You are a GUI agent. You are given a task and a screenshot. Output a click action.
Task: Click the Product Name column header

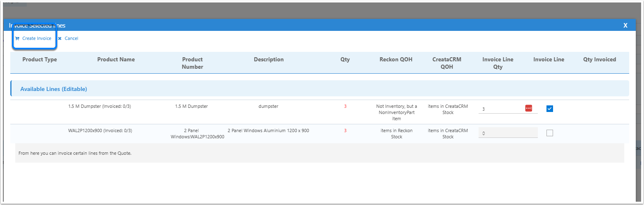(x=116, y=59)
